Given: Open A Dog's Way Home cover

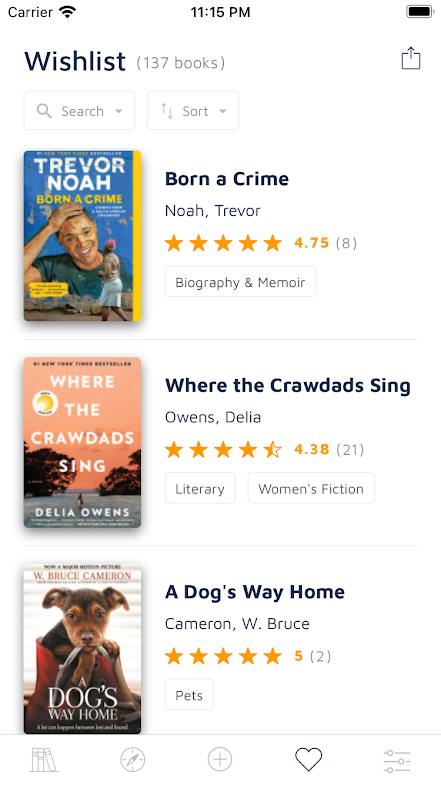Looking at the screenshot, I should click(x=82, y=649).
